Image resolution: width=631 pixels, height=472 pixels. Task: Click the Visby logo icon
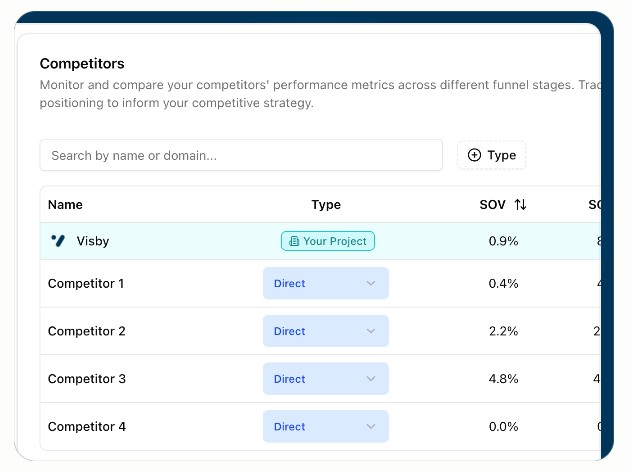click(x=58, y=241)
